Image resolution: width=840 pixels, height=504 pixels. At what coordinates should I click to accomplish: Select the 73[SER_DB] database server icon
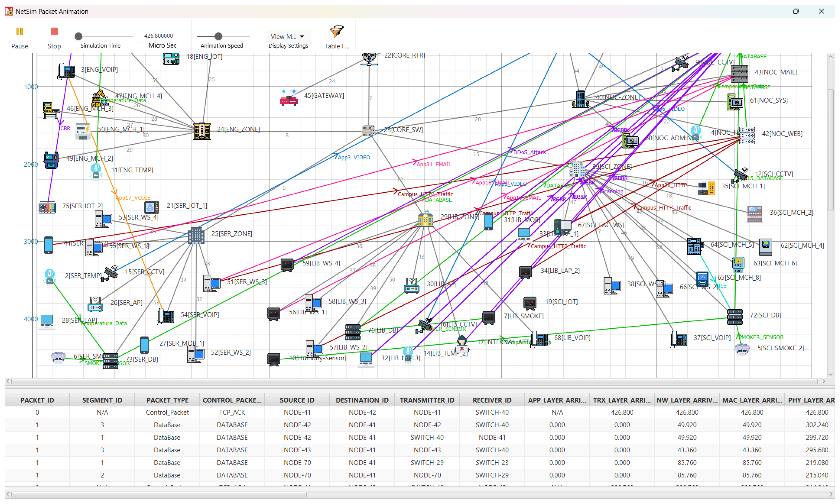[x=111, y=361]
